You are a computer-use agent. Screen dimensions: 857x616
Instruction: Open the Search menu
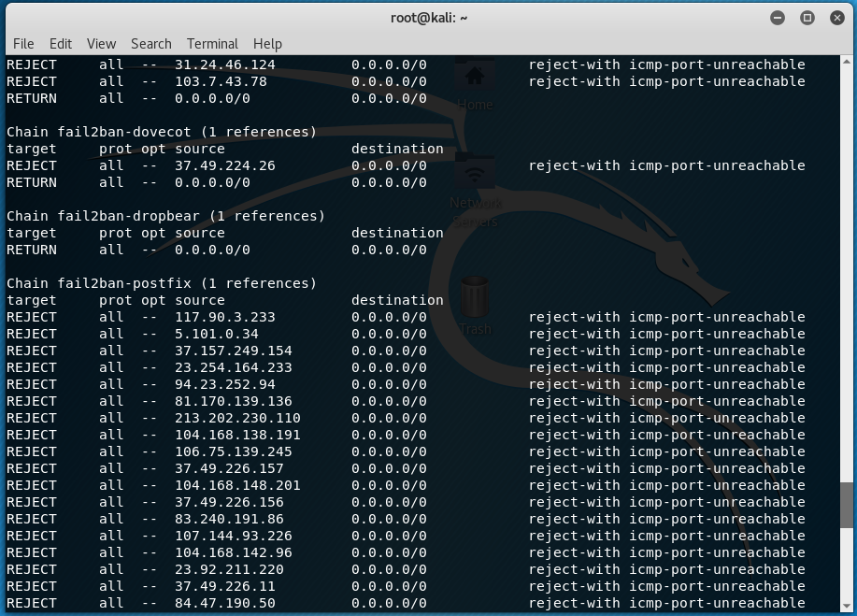tap(150, 44)
